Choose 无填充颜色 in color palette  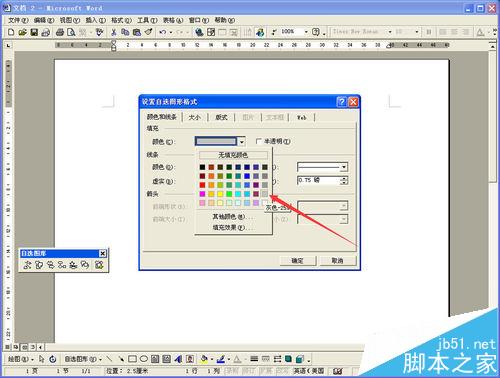pos(233,155)
